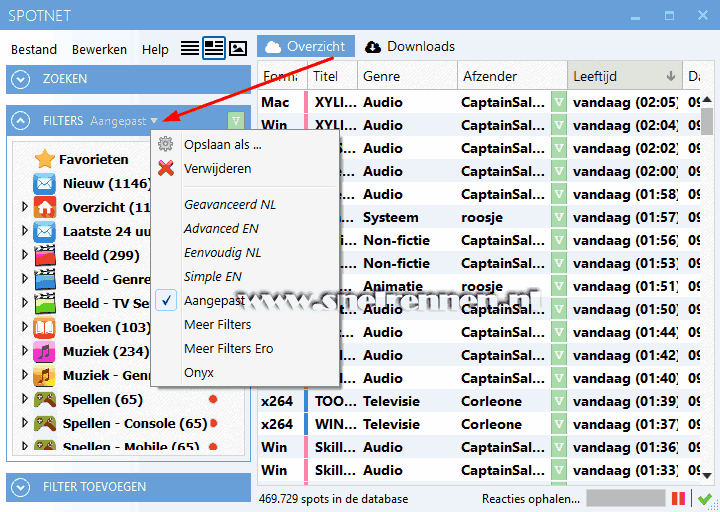The width and height of the screenshot is (720, 512).
Task: Expand the Muziek (234) tree node
Action: (25, 351)
